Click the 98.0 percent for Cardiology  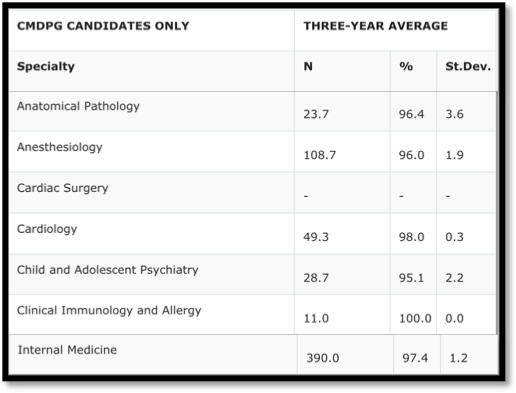(x=412, y=237)
